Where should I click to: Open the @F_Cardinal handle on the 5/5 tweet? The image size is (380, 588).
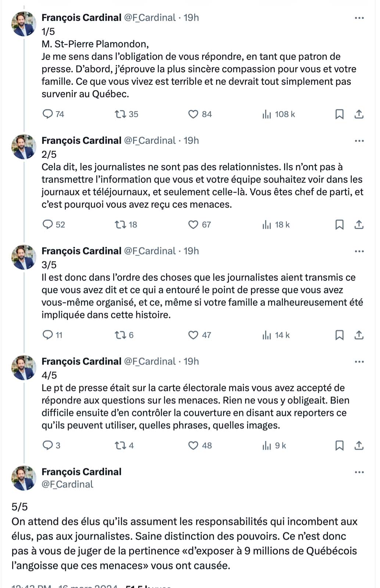68,484
